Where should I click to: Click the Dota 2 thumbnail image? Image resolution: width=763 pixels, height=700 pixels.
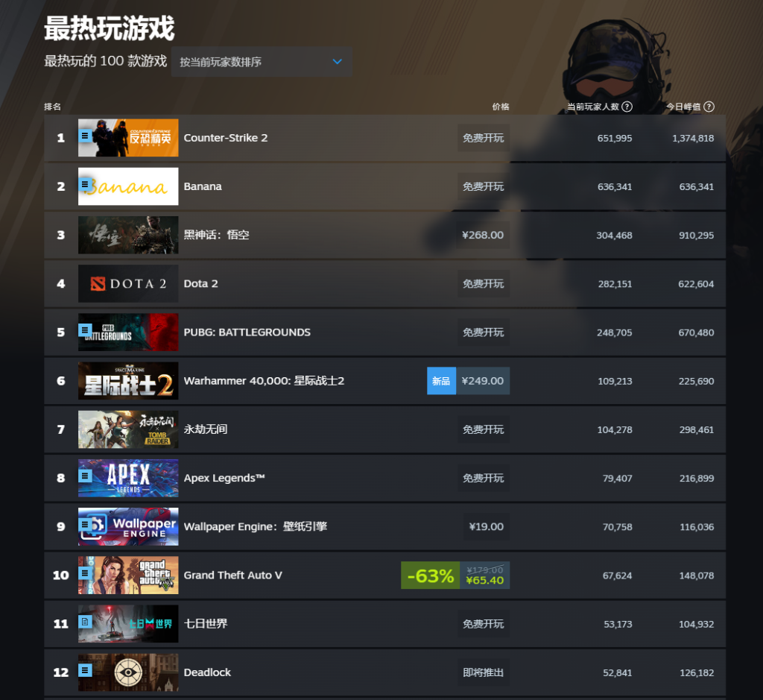(128, 284)
